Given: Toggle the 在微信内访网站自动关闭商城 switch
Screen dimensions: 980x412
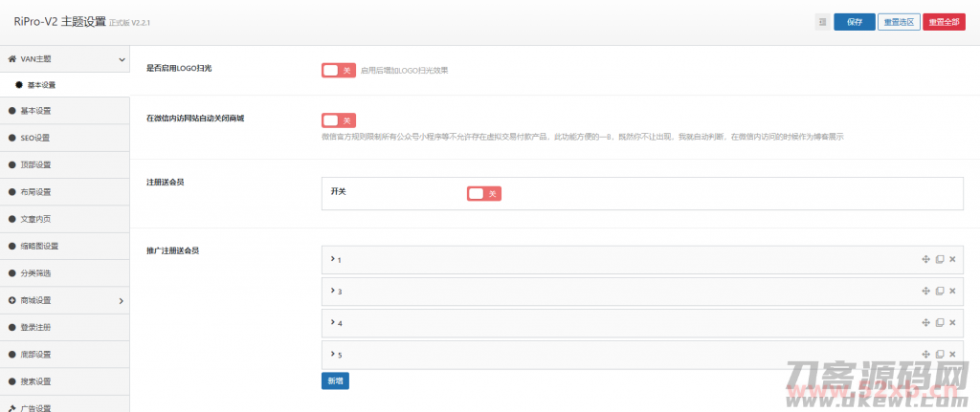Looking at the screenshot, I should 339,120.
